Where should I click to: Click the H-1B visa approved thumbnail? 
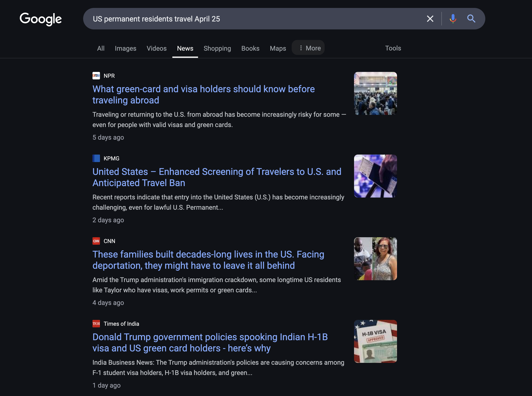pos(375,341)
